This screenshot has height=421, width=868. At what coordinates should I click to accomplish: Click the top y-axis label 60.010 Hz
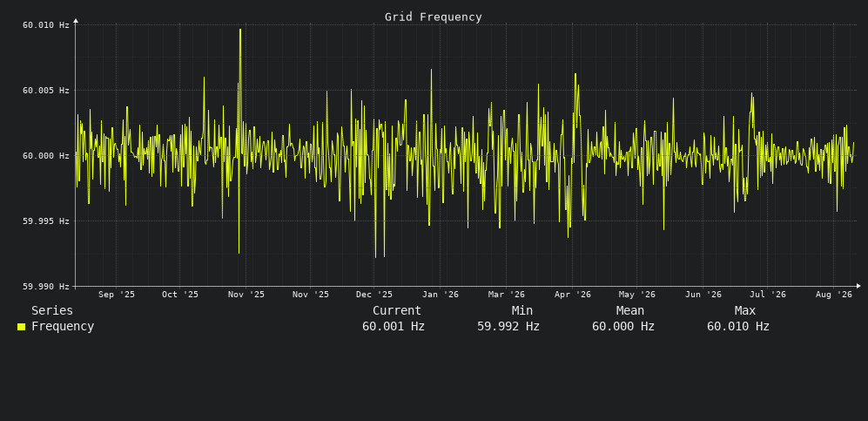coord(46,25)
